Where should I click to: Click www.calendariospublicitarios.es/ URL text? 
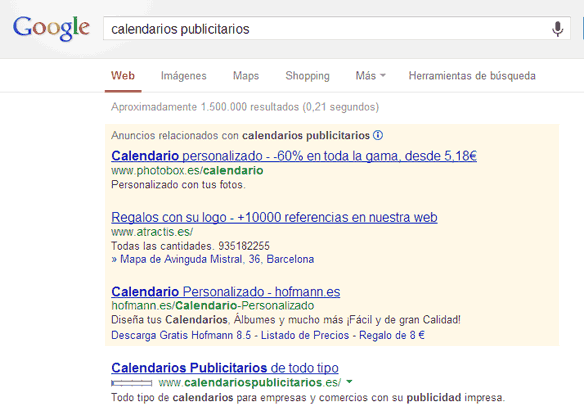[250, 382]
